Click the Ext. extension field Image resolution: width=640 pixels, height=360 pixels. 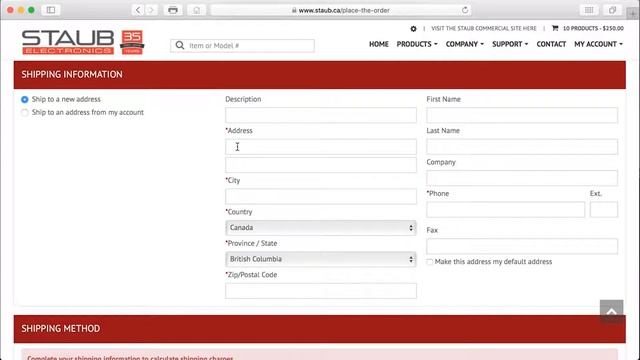coord(604,210)
